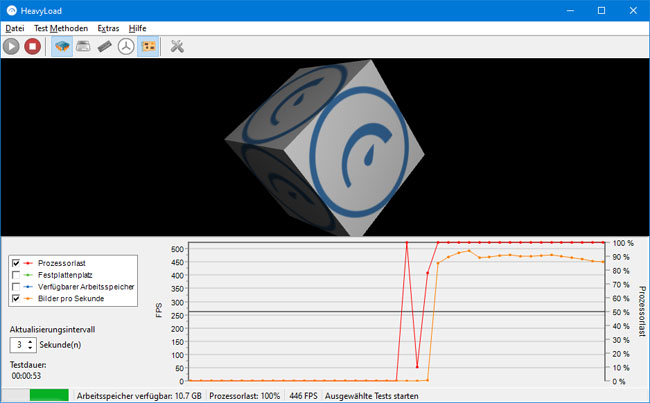650x403 pixels.
Task: Decrease the Aktualisierungsintervall with down arrow
Action: [30, 347]
